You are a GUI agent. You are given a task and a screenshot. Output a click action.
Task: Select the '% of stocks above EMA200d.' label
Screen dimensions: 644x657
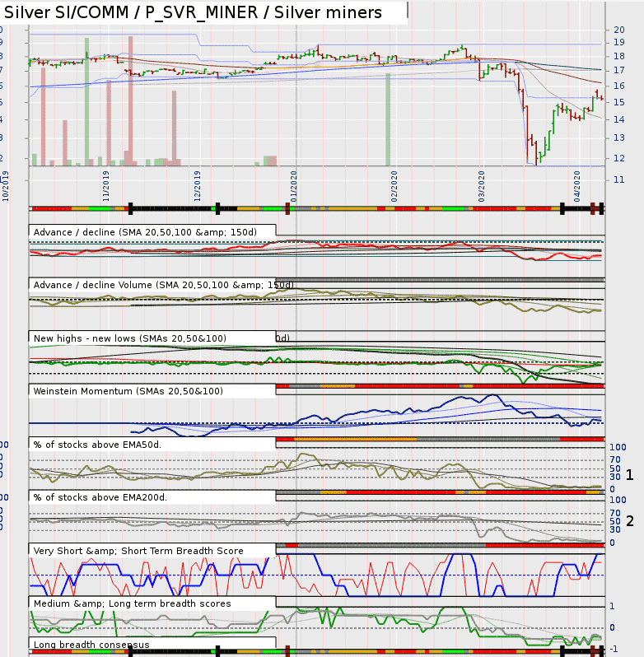[x=100, y=497]
